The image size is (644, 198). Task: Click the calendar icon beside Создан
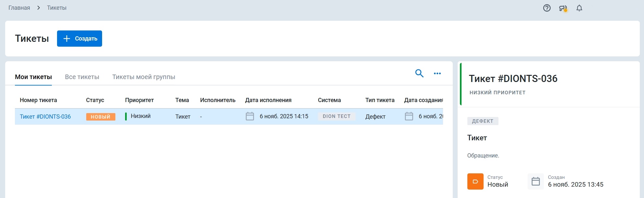536,181
